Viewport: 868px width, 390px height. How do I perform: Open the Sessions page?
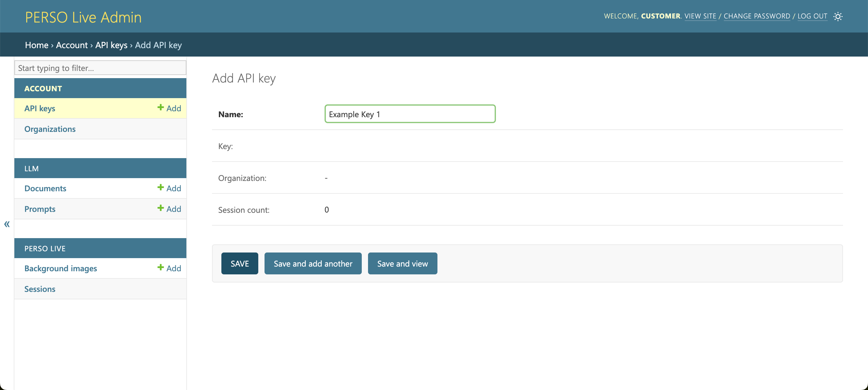39,289
